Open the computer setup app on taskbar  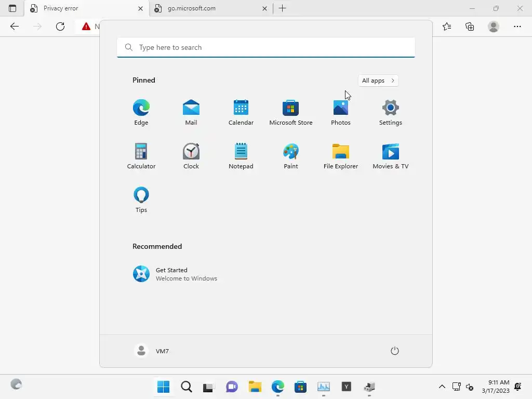(x=369, y=387)
